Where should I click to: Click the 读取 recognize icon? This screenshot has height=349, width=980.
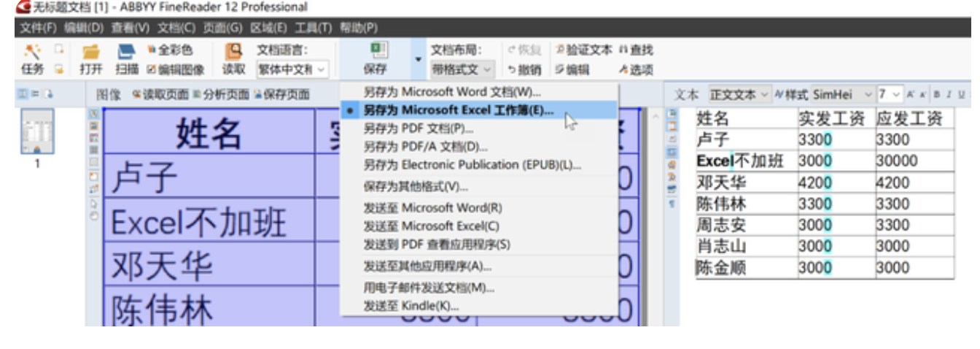[x=233, y=52]
